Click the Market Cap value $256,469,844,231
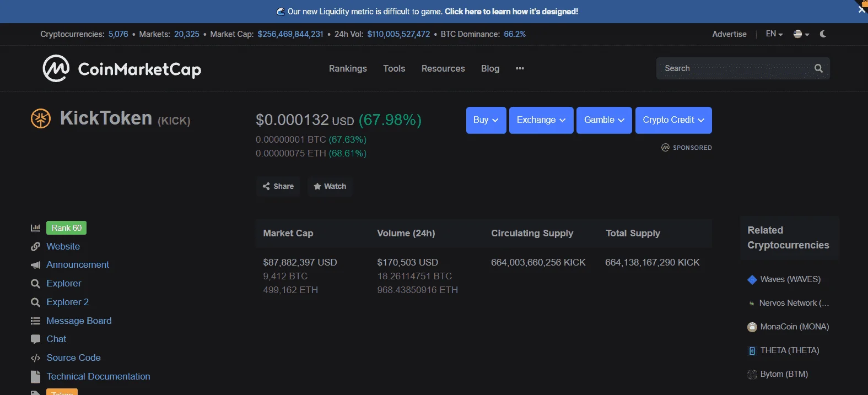The width and height of the screenshot is (868, 395). 290,34
